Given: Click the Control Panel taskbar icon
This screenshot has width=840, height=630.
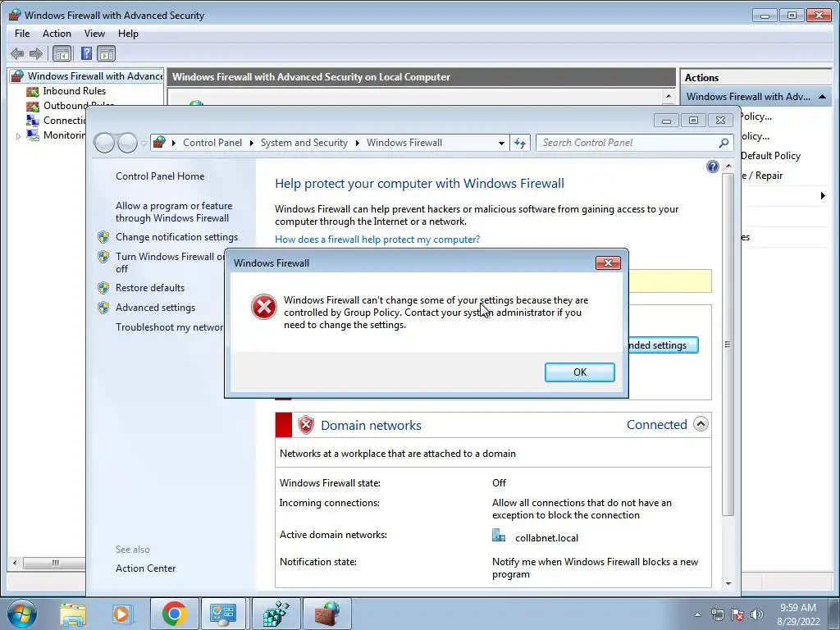Looking at the screenshot, I should (x=223, y=614).
